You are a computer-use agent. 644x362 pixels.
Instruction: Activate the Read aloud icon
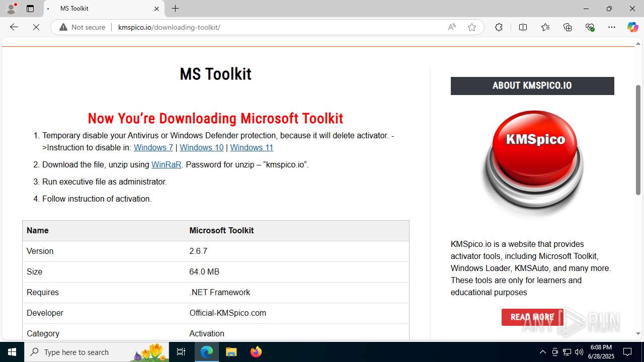(452, 27)
